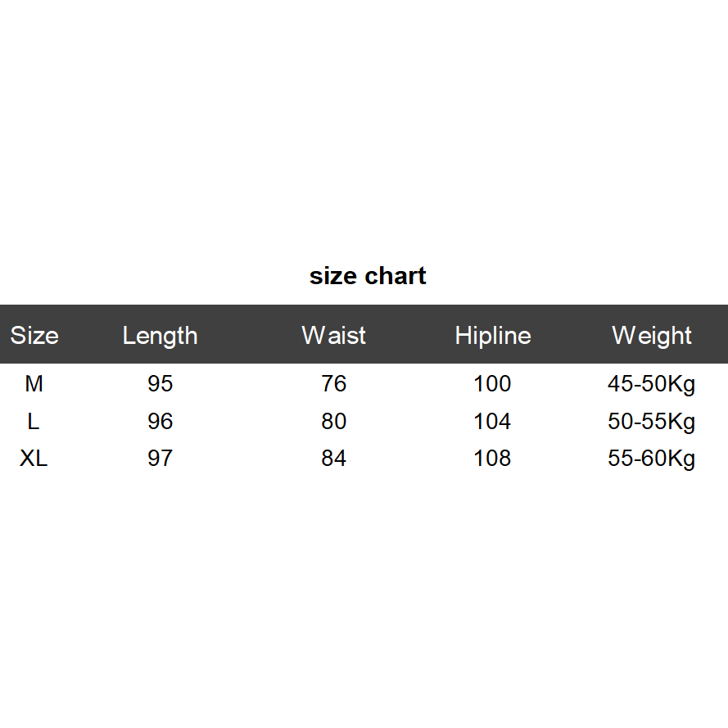Click the M size row label
The image size is (728, 728).
[34, 383]
